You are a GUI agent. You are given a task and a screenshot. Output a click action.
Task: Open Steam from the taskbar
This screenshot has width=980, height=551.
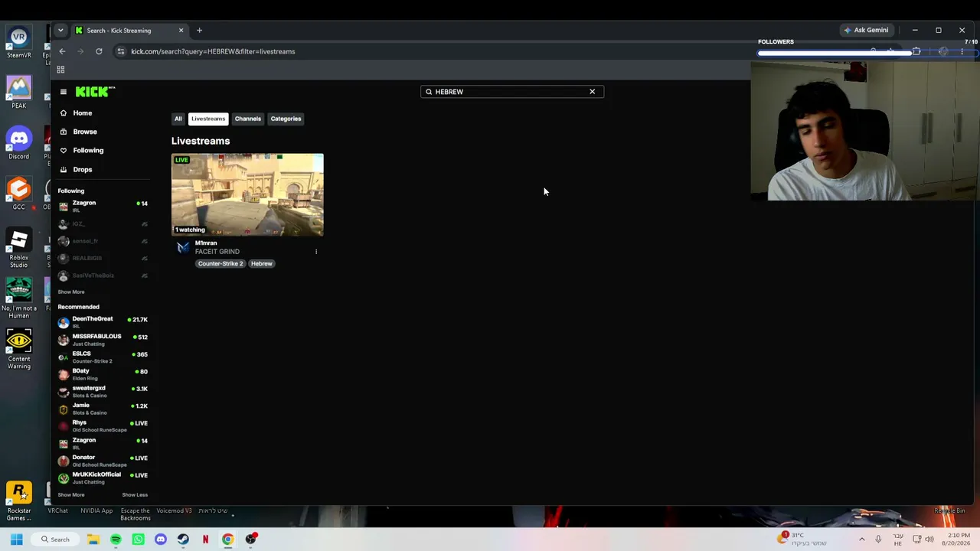[183, 540]
